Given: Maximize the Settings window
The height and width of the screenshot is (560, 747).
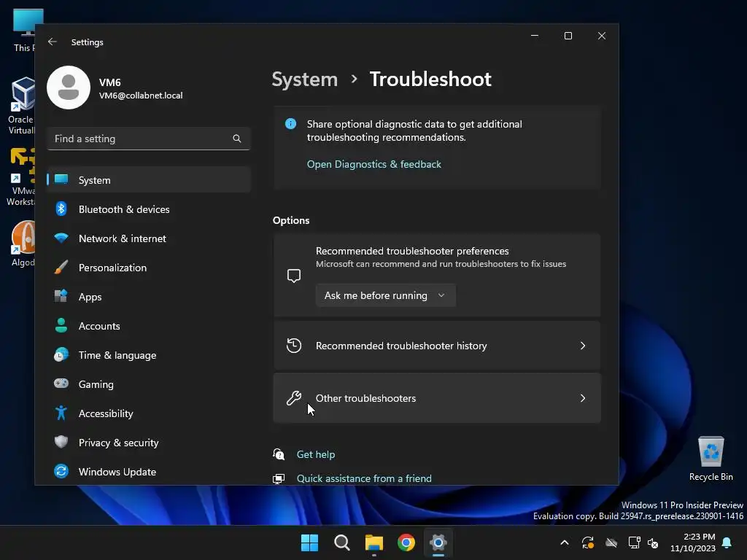Looking at the screenshot, I should click(x=568, y=36).
